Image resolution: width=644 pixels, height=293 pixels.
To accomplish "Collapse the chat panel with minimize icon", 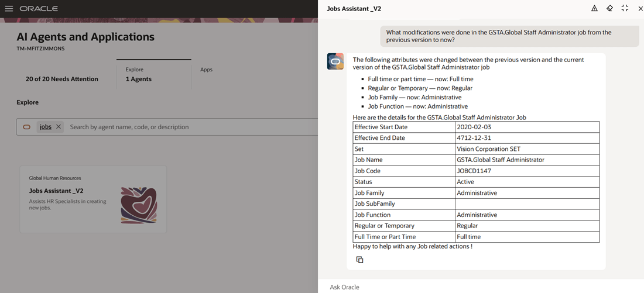I will [x=625, y=8].
